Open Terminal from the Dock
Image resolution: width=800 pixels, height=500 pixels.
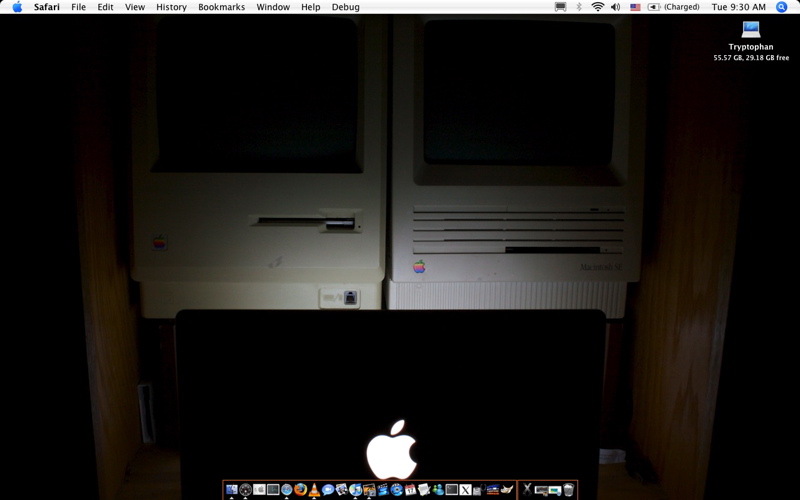[x=452, y=490]
